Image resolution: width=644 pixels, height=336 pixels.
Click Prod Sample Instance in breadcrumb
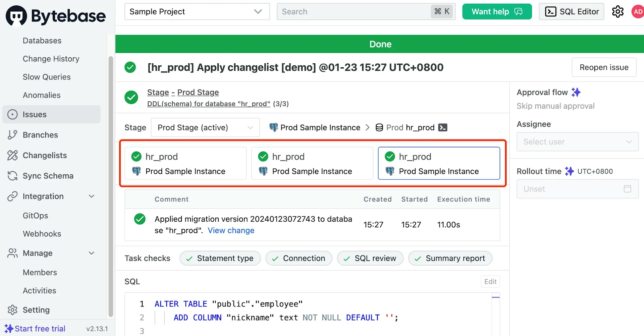click(x=320, y=127)
